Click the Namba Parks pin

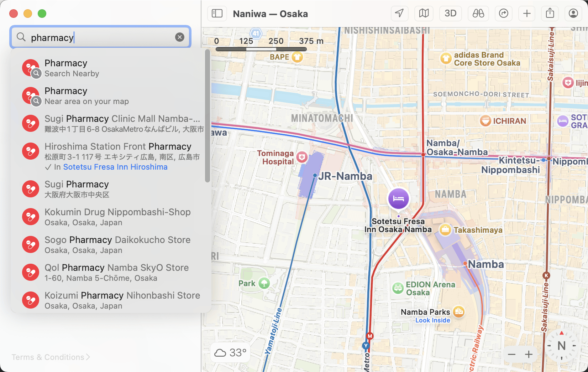click(x=459, y=312)
